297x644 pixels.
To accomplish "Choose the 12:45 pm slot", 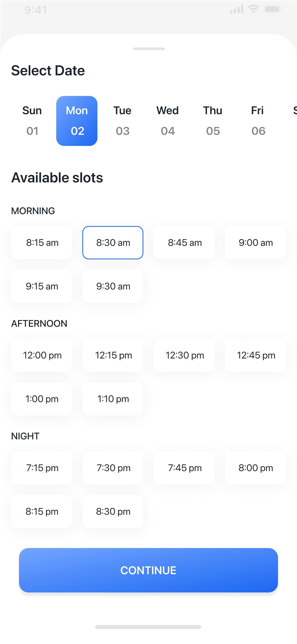I will pyautogui.click(x=256, y=355).
